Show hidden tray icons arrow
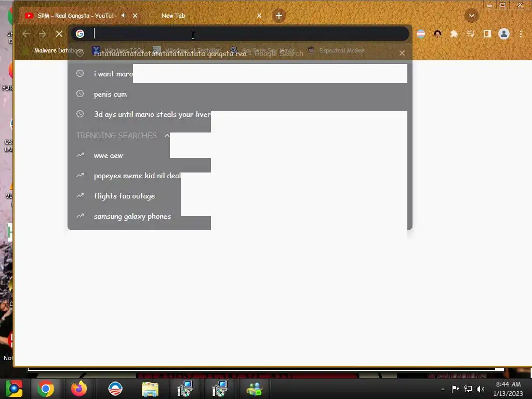This screenshot has height=399, width=532. (443, 389)
